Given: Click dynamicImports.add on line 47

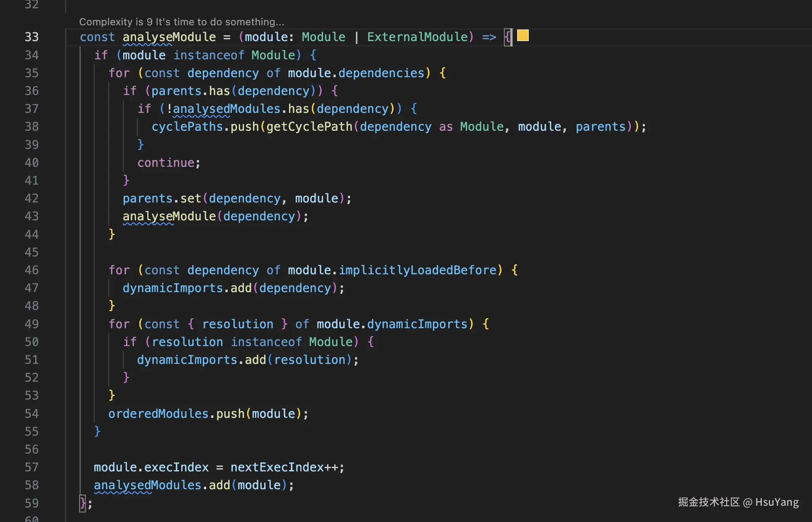Looking at the screenshot, I should coord(187,288).
